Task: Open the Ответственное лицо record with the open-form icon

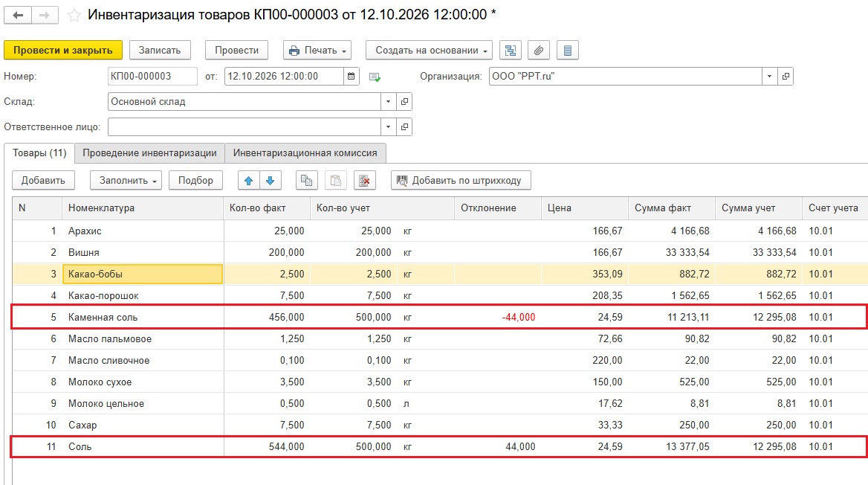Action: coord(405,127)
